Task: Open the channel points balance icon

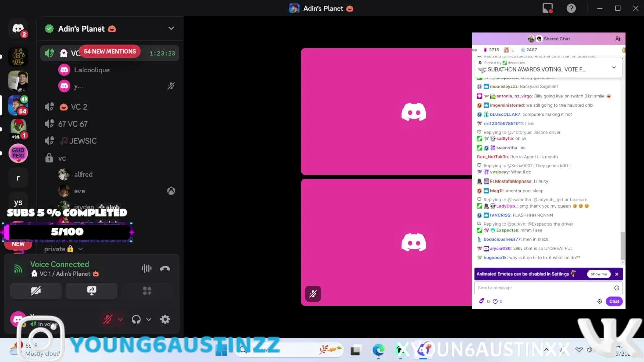Action: point(481,301)
